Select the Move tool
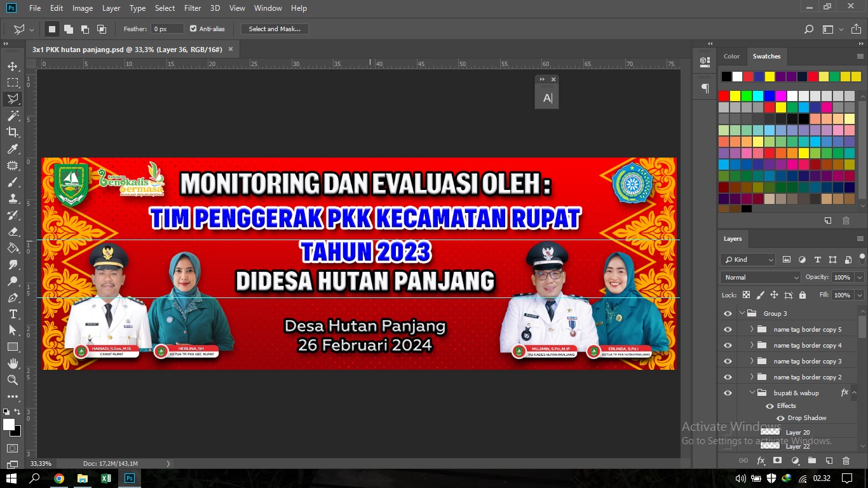This screenshot has height=488, width=868. (13, 66)
